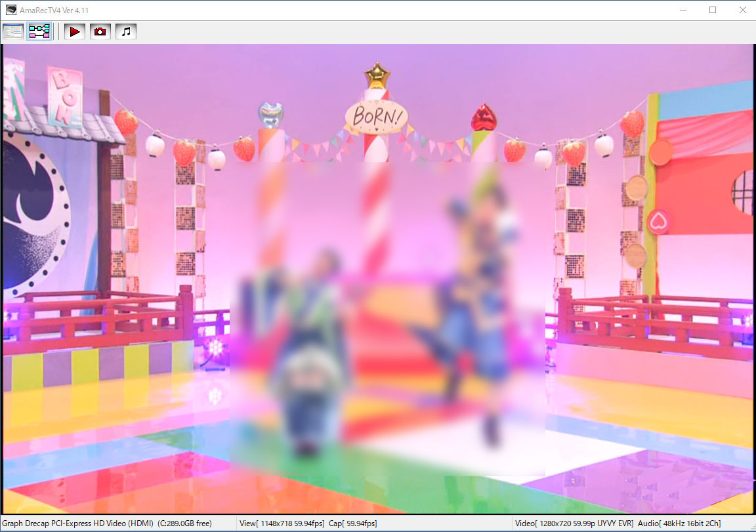Capture a still image with camera icon
Screen dimensions: 756x532
(100, 31)
